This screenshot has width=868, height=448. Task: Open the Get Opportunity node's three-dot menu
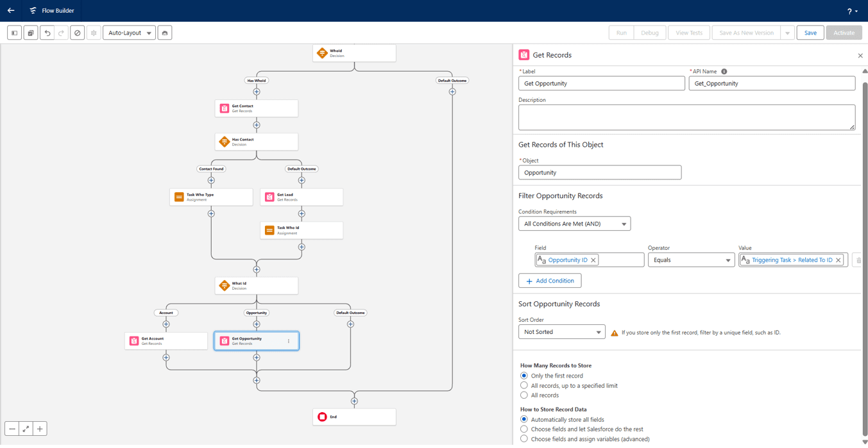pyautogui.click(x=289, y=341)
